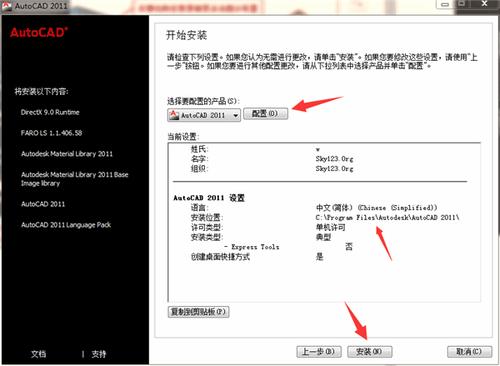Minimize the AutoCAD 2011 installer window

click(x=445, y=4)
